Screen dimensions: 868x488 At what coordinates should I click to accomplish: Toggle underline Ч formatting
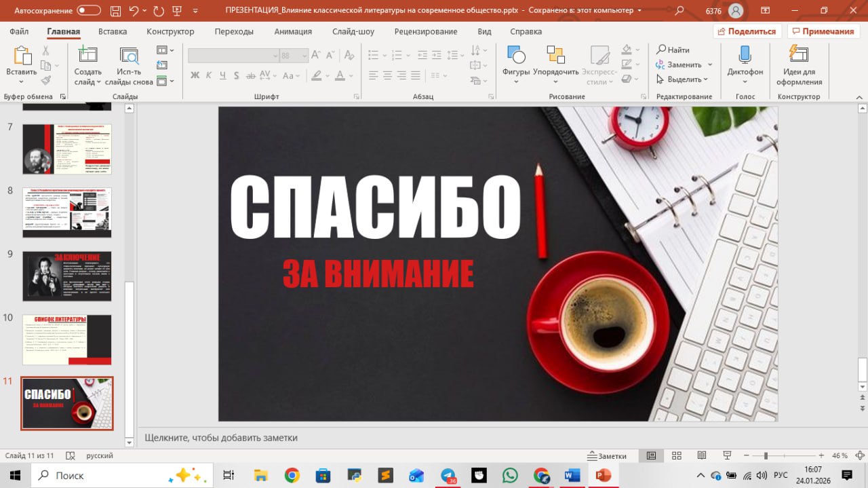[222, 75]
